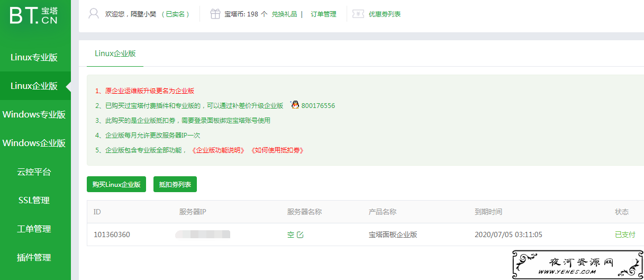
Task: Open the 《企业版功能说明》 link
Action: pos(219,150)
